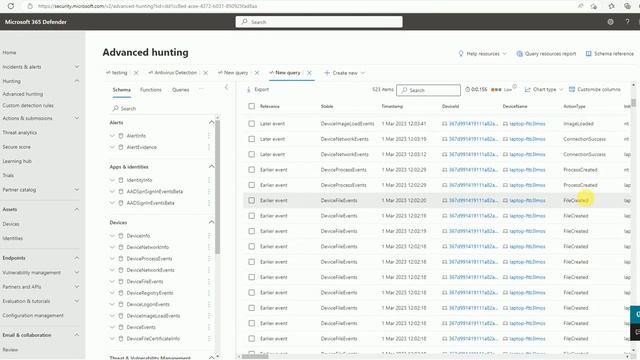
Task: Open the settings gear icon in header
Action: pos(611,22)
